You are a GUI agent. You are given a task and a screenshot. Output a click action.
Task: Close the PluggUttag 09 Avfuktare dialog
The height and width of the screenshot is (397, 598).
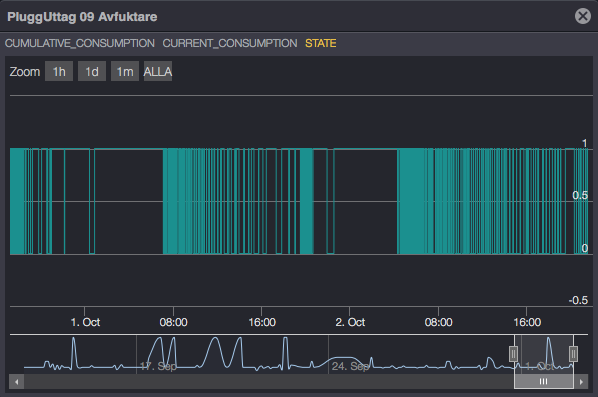pos(583,16)
